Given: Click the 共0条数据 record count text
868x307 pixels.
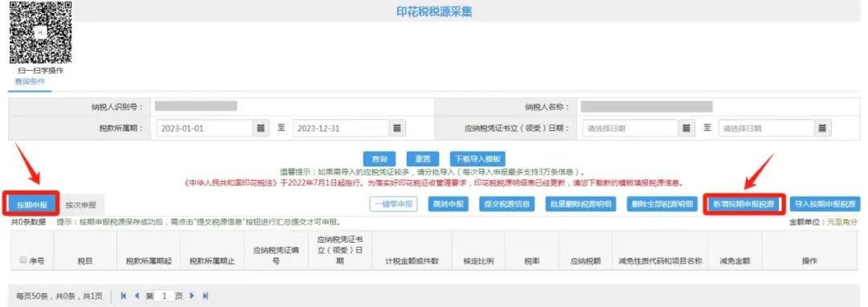Looking at the screenshot, I should 29,222.
